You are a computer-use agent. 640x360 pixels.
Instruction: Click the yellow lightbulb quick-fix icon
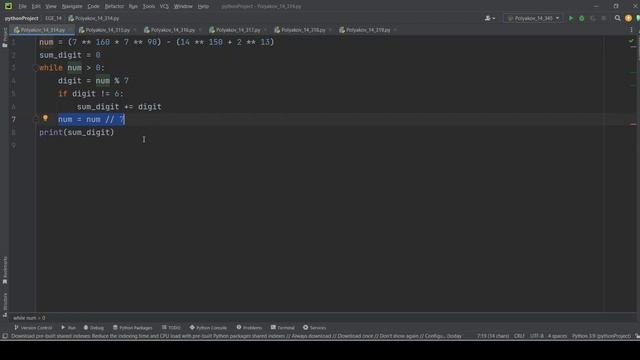click(45, 118)
